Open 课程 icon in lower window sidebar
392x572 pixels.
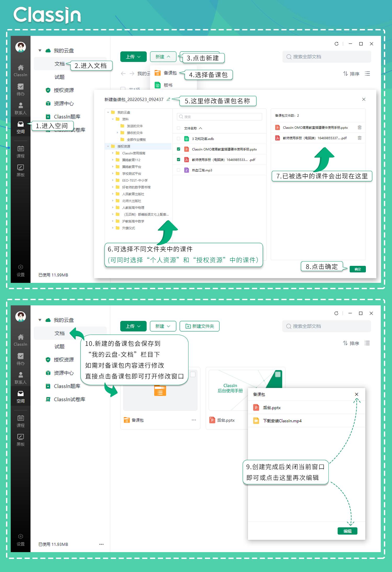point(20,421)
